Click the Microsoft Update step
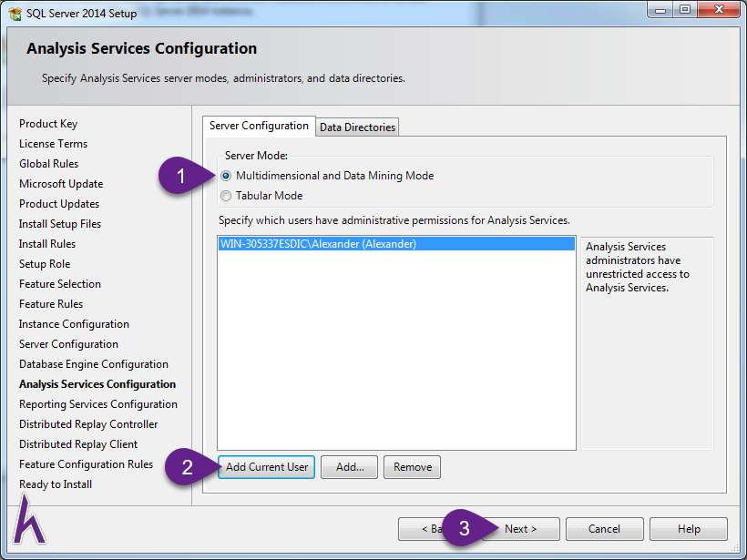747x560 pixels. pos(61,184)
